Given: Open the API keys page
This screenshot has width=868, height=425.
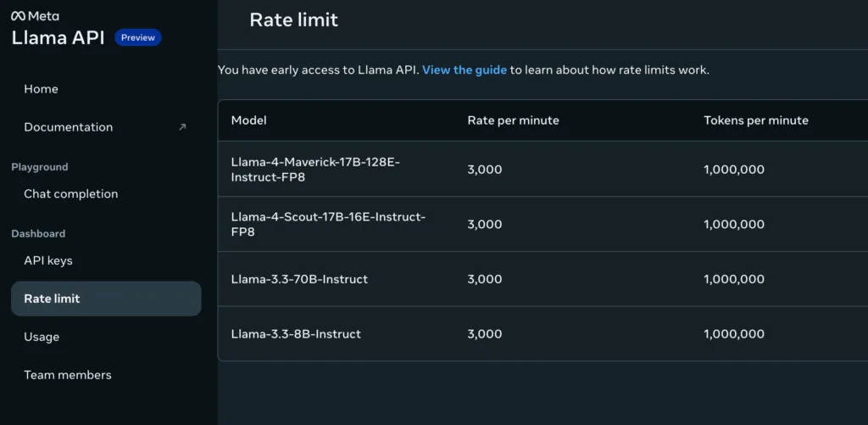Looking at the screenshot, I should 47,260.
